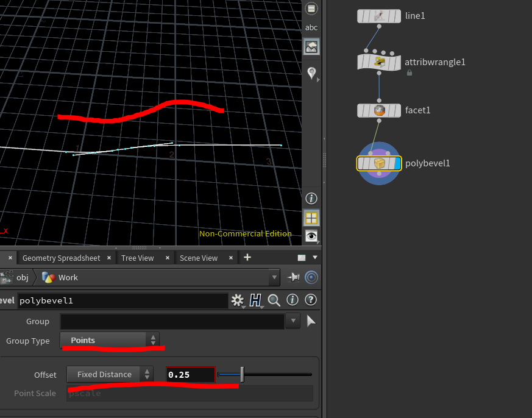Click the attribwrangle1 node label
Screen dimensions: 532x418
click(x=435, y=62)
